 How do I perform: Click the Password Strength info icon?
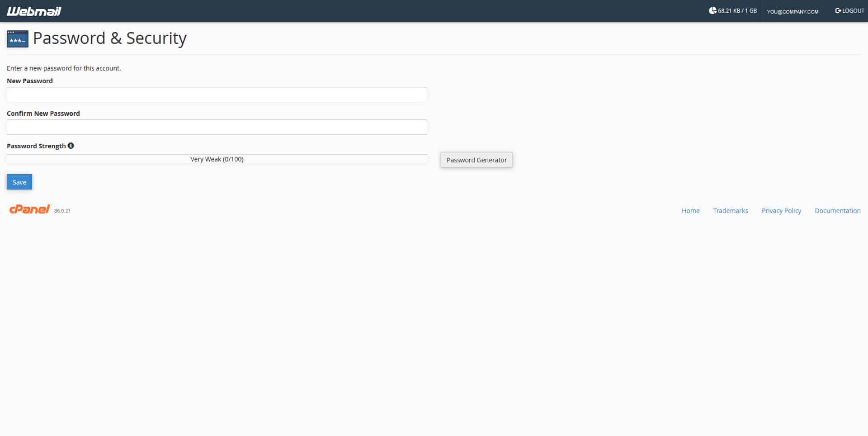click(x=71, y=146)
